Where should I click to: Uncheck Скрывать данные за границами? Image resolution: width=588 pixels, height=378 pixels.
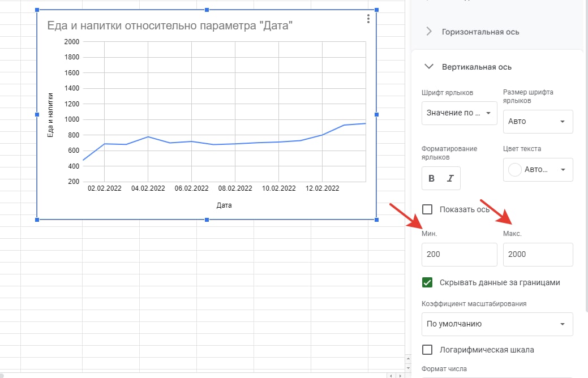428,282
